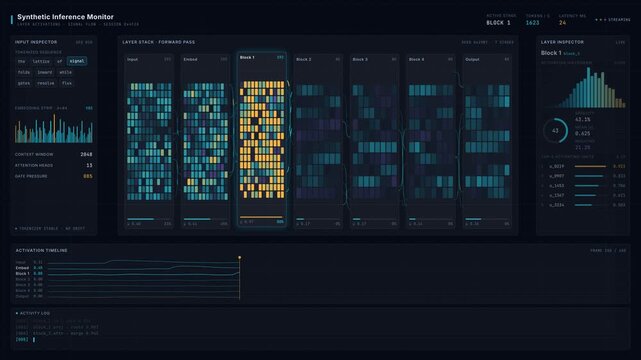
Task: Select the highlighted 'signal' token chip
Action: [x=77, y=61]
